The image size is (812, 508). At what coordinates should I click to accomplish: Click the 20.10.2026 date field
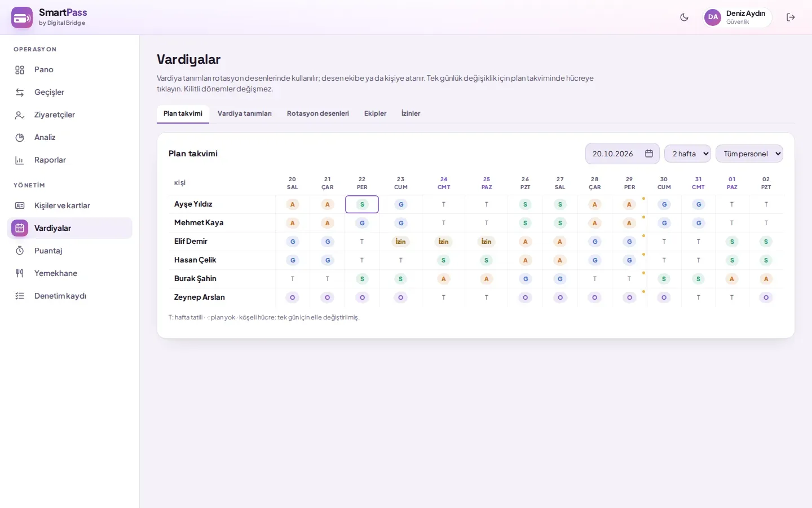coord(623,154)
